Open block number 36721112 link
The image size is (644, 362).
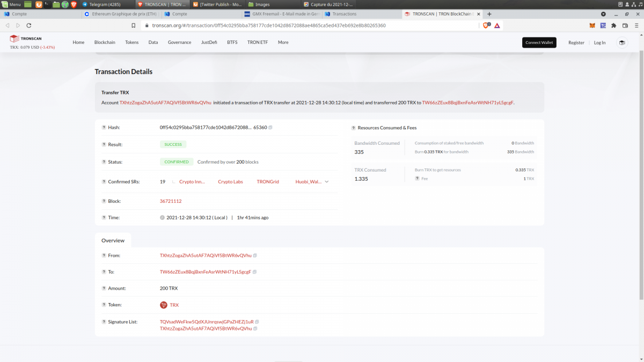(171, 201)
